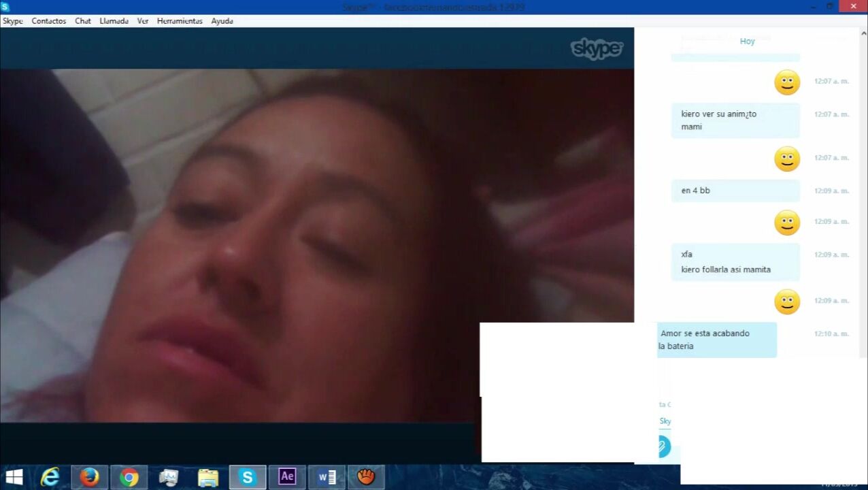Click the smiley emoticon sent at 12:07 top
868x490 pixels.
(787, 82)
